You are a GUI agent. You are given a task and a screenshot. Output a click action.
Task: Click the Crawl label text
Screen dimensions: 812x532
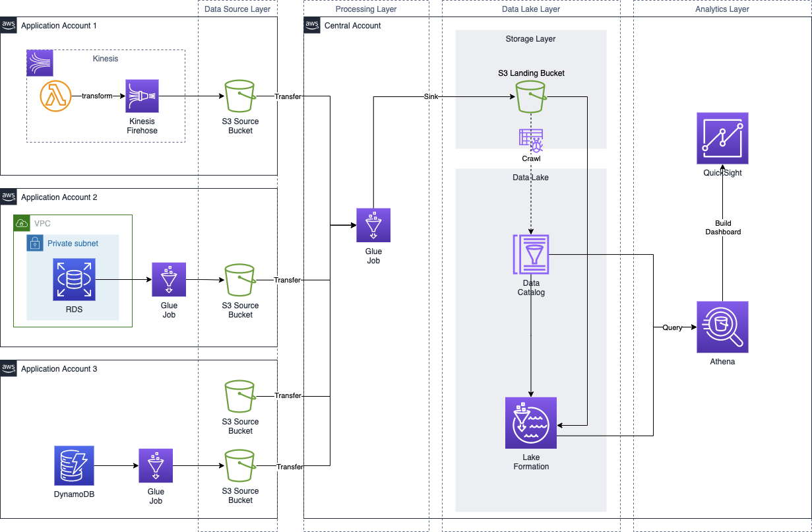click(x=531, y=159)
